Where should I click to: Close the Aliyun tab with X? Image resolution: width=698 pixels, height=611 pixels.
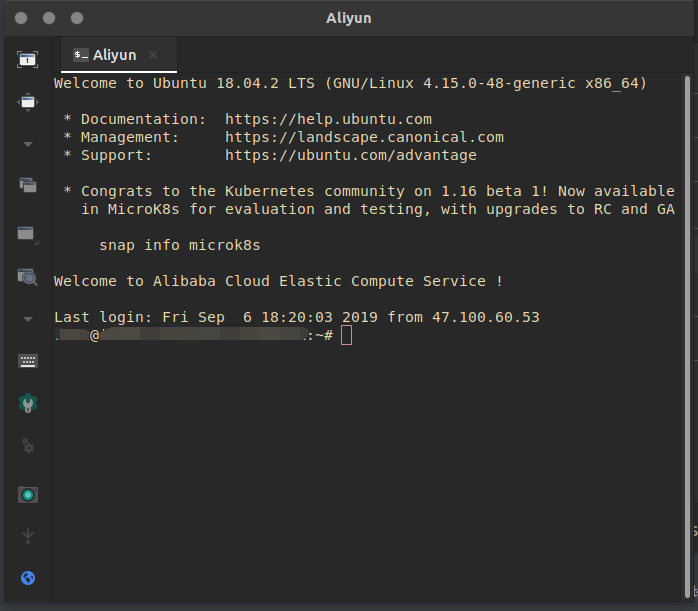click(153, 55)
